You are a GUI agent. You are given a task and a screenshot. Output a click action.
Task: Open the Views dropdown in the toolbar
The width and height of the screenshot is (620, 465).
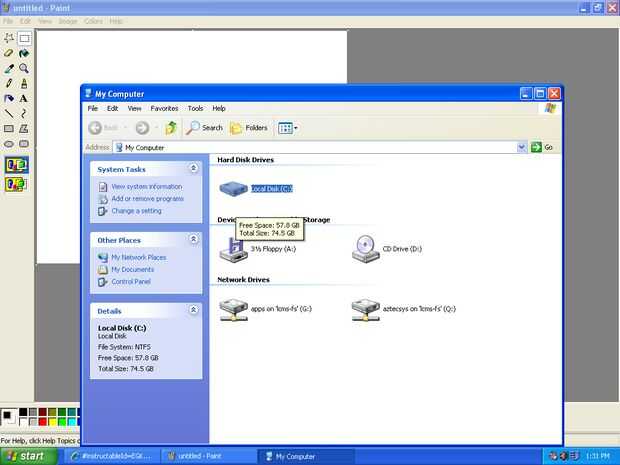(288, 128)
